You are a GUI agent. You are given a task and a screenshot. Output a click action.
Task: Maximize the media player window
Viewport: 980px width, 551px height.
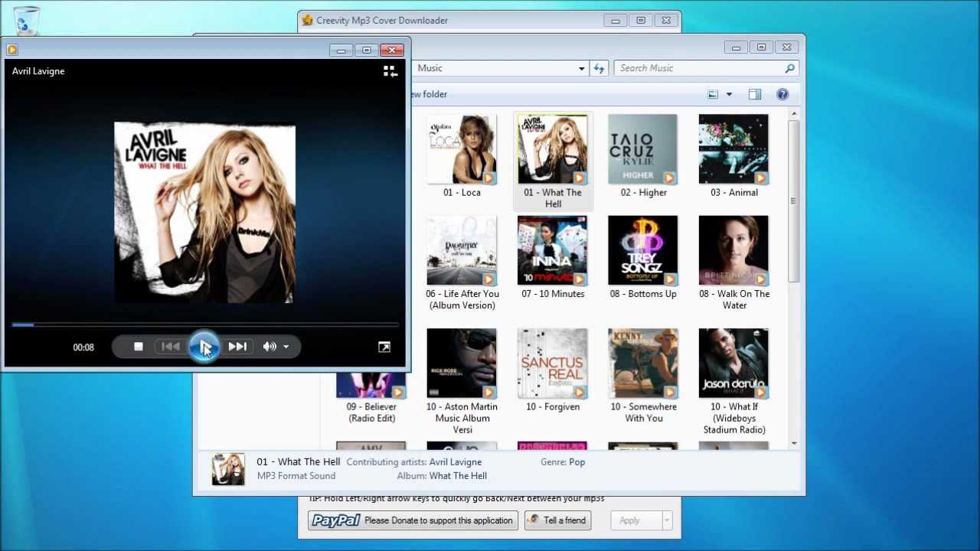(367, 50)
